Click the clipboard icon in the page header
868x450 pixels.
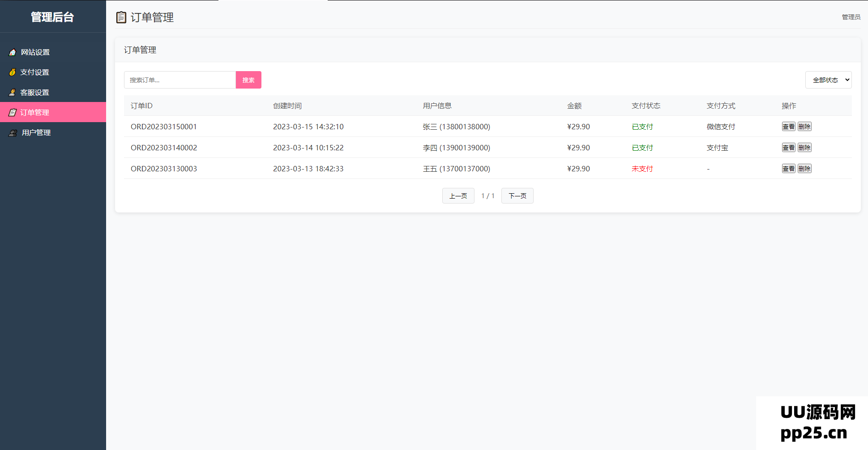click(121, 17)
